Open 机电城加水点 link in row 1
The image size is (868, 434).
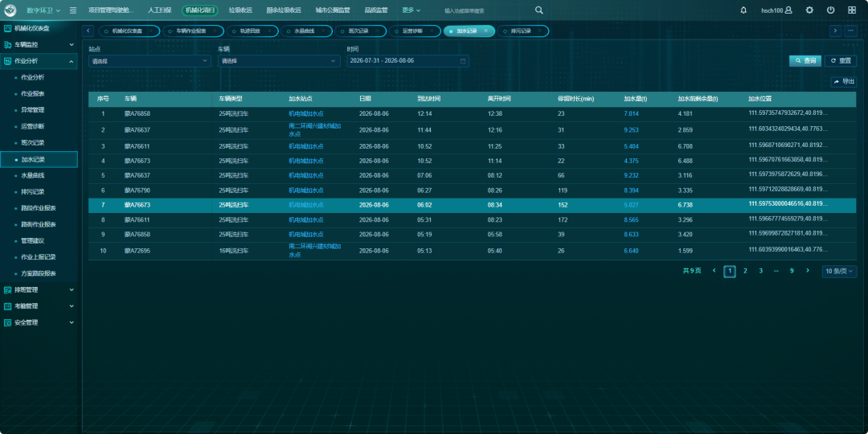pos(306,113)
